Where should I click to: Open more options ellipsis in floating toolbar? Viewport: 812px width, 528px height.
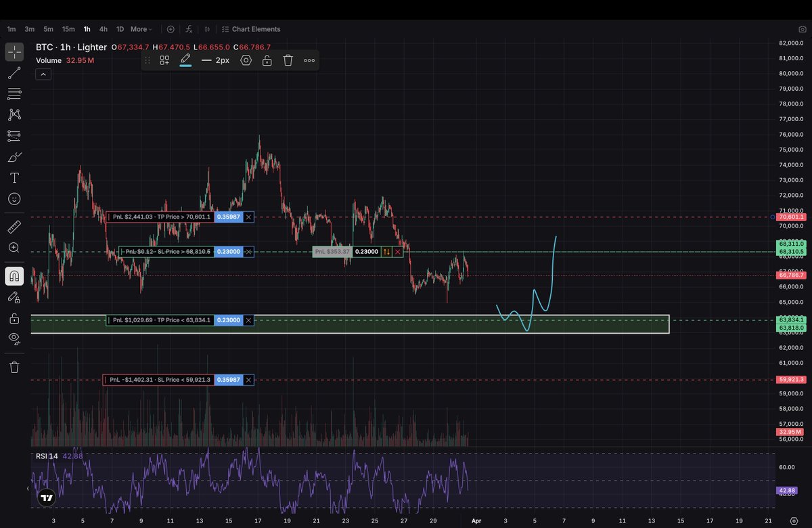[309, 60]
